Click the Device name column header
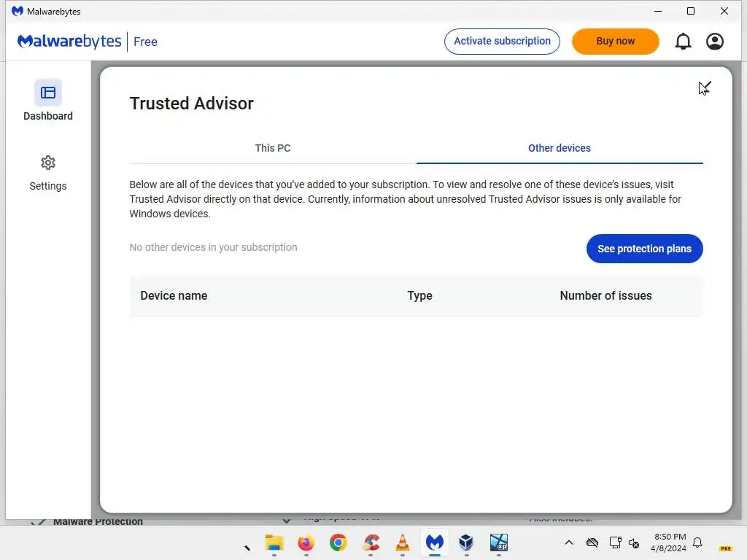The image size is (747, 560). [174, 296]
